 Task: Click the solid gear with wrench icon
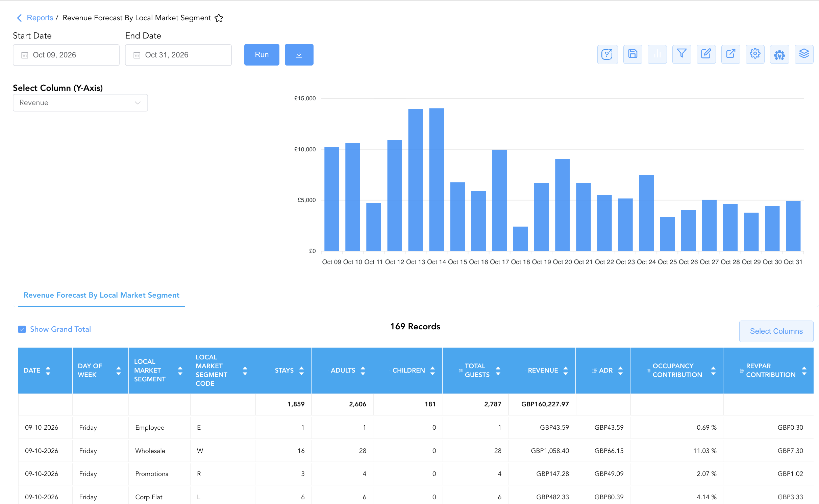[x=779, y=54]
